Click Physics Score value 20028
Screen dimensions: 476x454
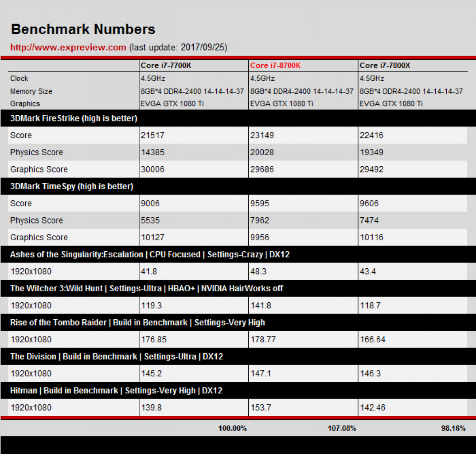[262, 152]
